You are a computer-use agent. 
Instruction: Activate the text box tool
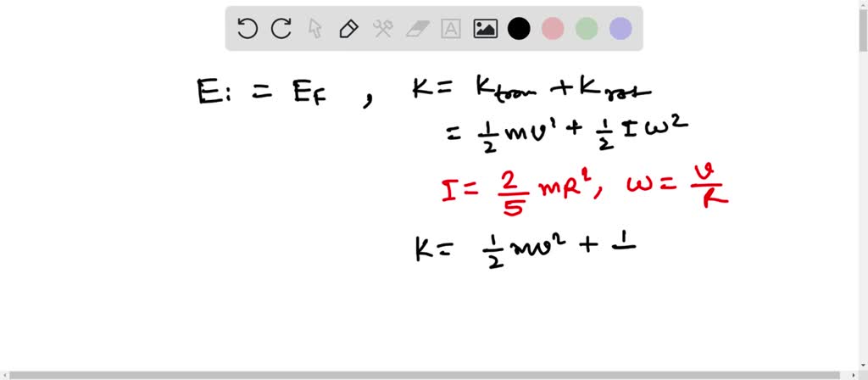tap(451, 29)
